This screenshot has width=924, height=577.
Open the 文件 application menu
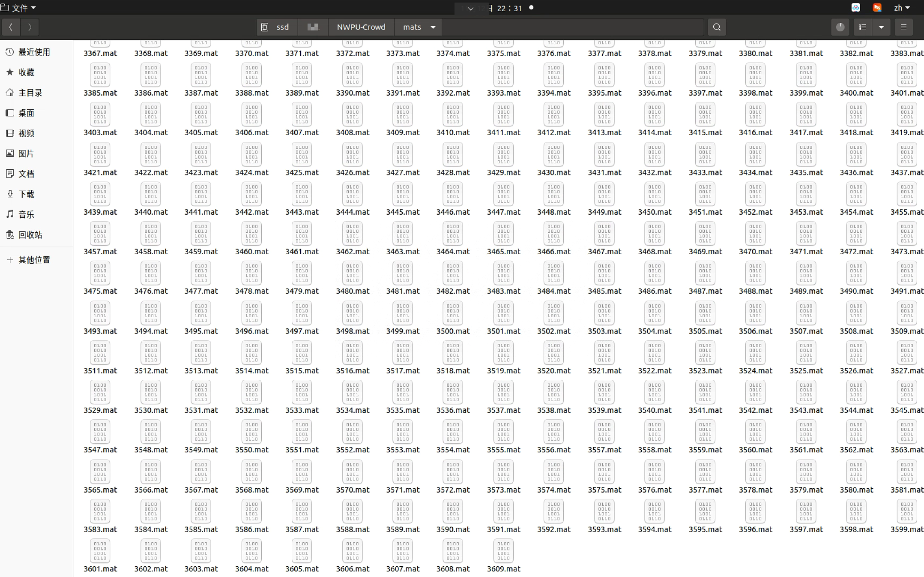[19, 8]
